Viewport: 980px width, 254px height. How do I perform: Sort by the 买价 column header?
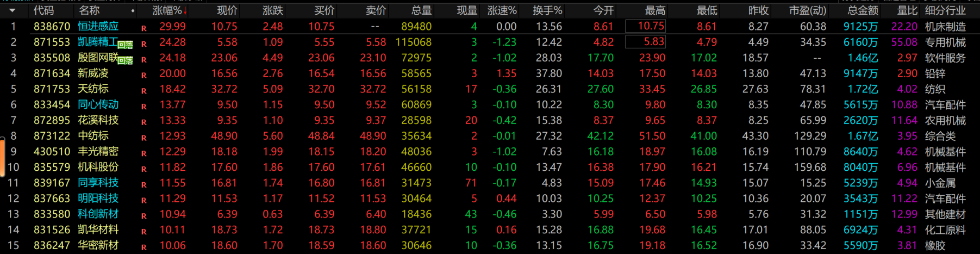[324, 10]
